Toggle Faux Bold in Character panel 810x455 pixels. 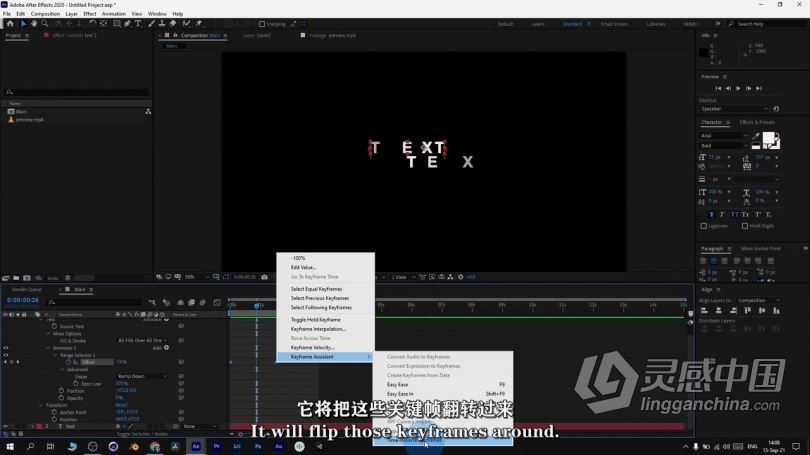712,215
